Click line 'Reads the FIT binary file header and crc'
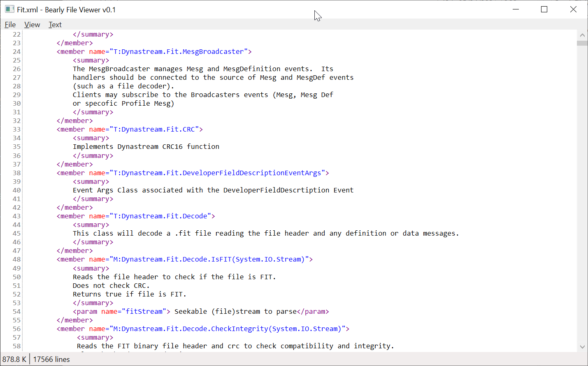Image resolution: width=588 pixels, height=366 pixels. click(235, 346)
